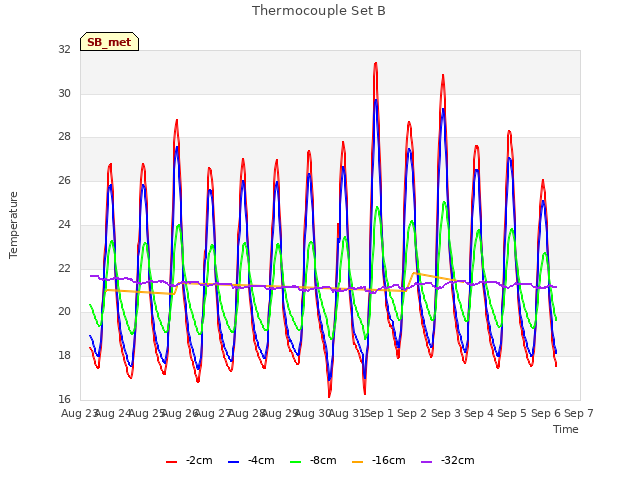Click the 18 y-axis tick label
The height and width of the screenshot is (480, 640).
coord(64,356)
